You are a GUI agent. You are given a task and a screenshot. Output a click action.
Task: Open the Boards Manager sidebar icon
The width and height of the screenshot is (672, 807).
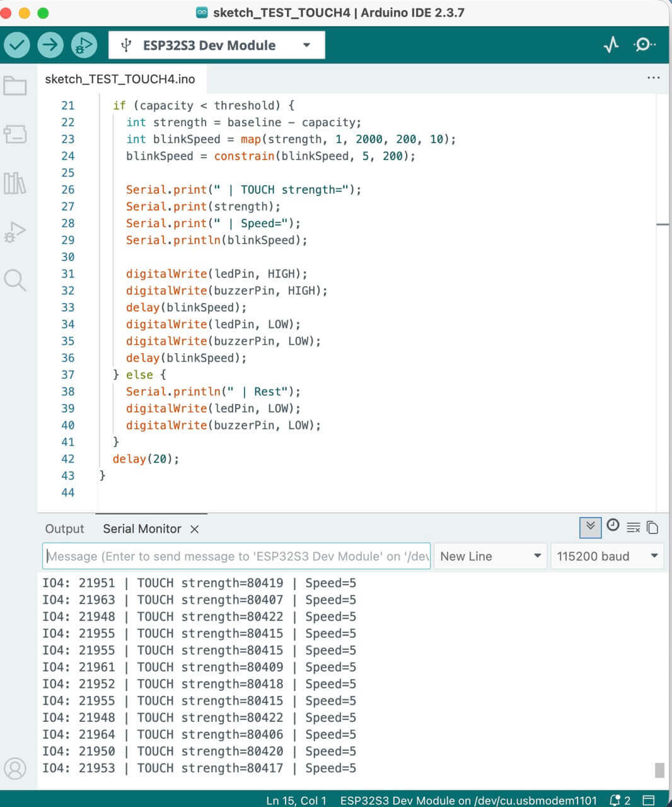point(15,134)
